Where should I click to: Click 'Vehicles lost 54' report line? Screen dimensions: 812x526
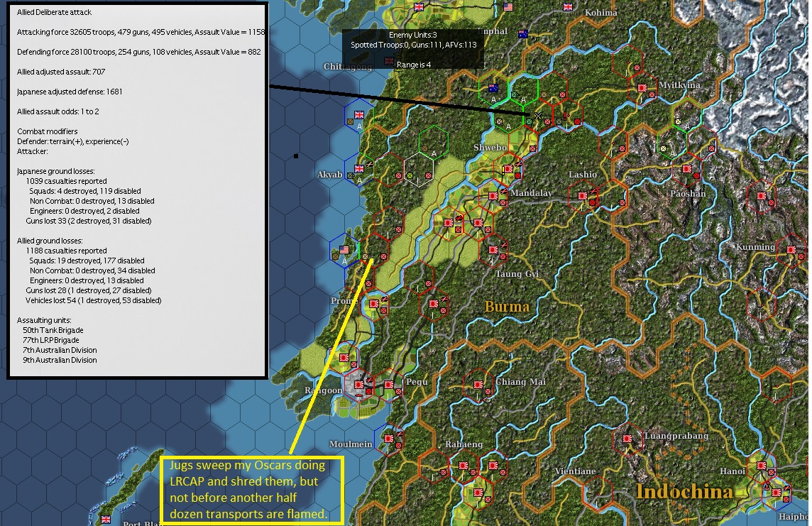point(93,300)
